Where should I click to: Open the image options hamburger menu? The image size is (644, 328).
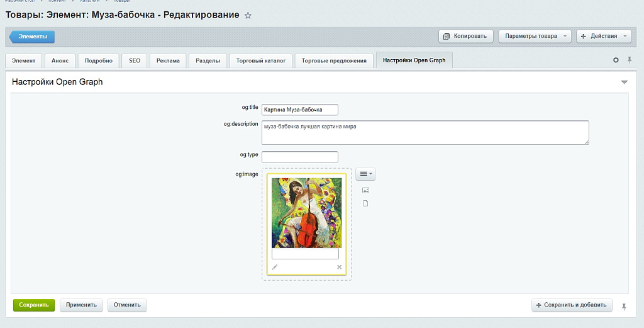click(365, 174)
